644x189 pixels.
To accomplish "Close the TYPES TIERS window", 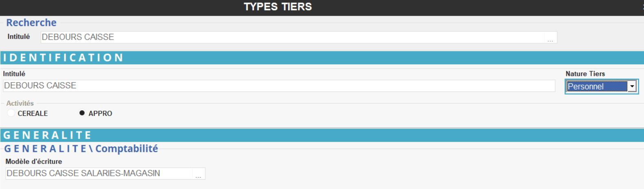I will coord(642,7).
